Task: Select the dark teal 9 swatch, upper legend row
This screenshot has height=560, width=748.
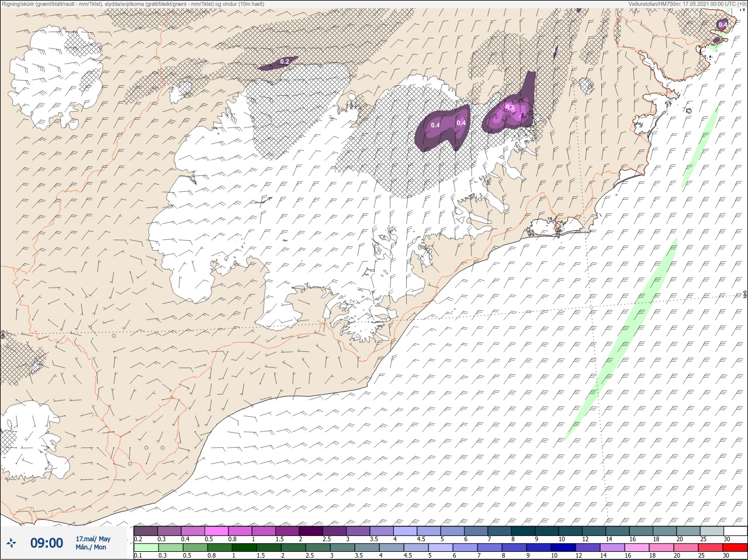Action: coord(547,531)
